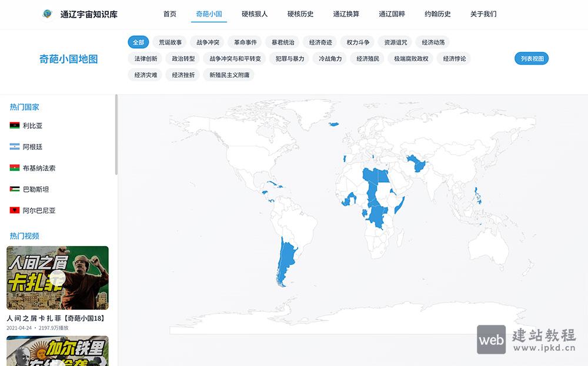Filter by 资源诅咒 tag
The height and width of the screenshot is (366, 588).
[x=396, y=42]
